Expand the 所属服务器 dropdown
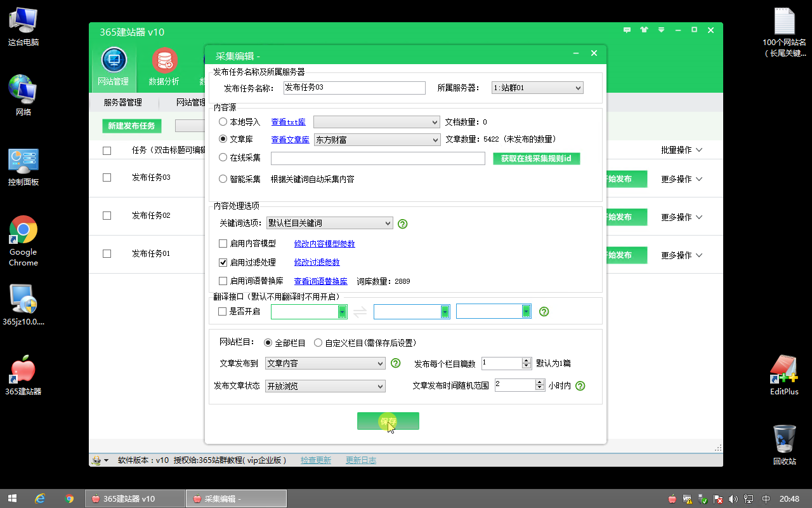Screen dimensions: 812x508 537,88
